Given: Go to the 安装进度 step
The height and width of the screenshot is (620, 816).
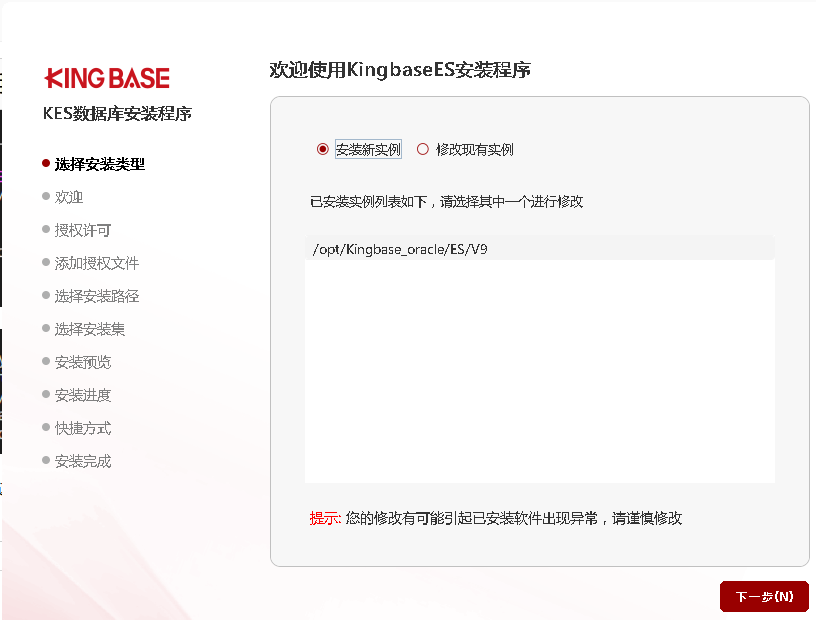Looking at the screenshot, I should coord(83,395).
